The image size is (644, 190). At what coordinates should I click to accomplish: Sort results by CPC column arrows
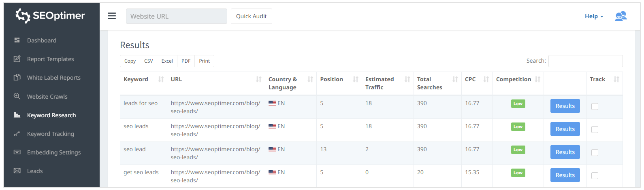[486, 79]
